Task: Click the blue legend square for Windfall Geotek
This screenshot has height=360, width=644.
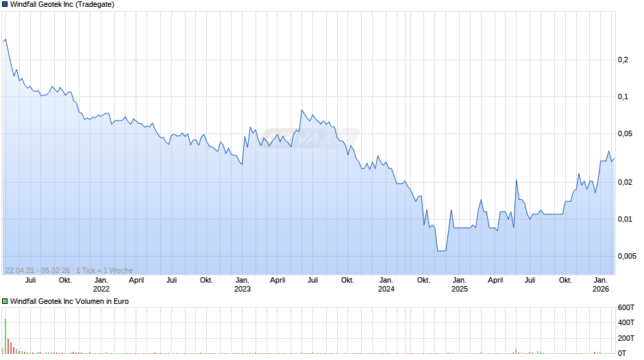Action: (5, 5)
